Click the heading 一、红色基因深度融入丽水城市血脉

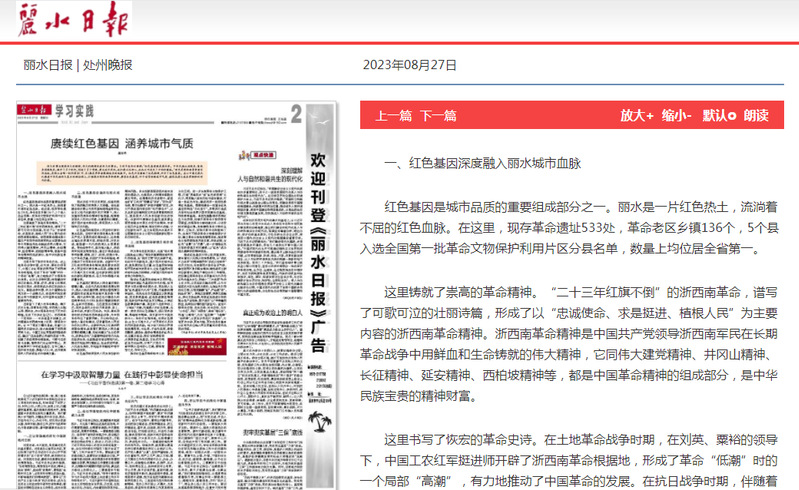[482, 161]
